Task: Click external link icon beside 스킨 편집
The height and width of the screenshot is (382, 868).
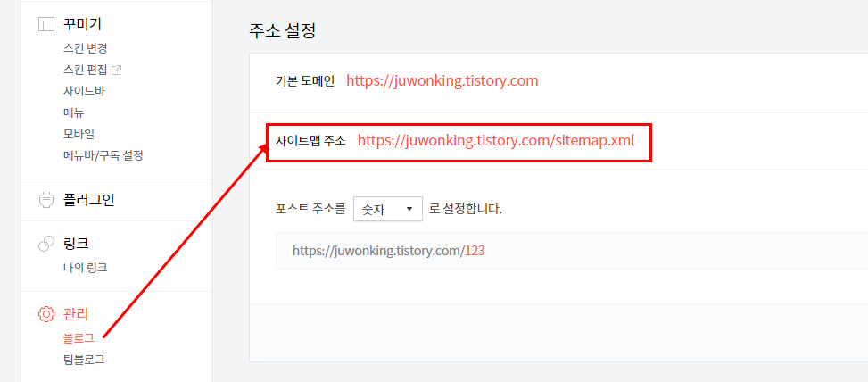Action: coord(116,70)
